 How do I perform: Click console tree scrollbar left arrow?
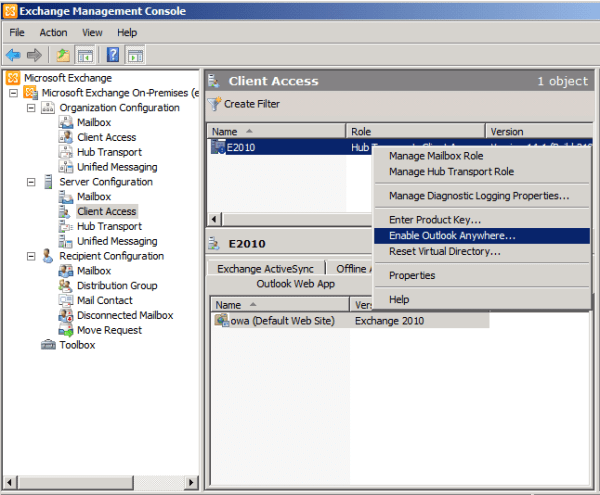10,482
